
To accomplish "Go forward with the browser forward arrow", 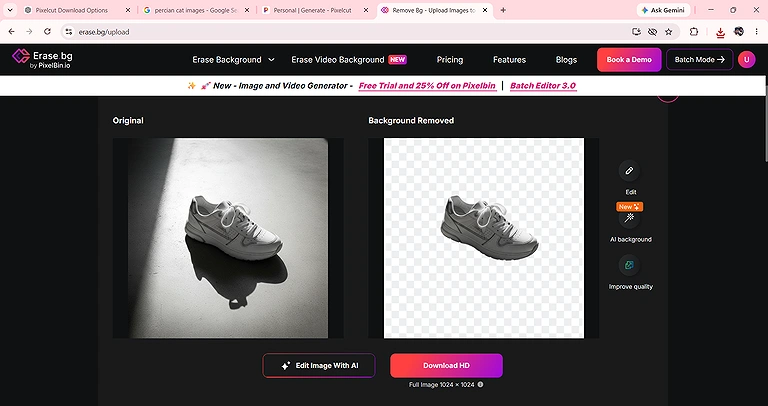I will point(29,31).
